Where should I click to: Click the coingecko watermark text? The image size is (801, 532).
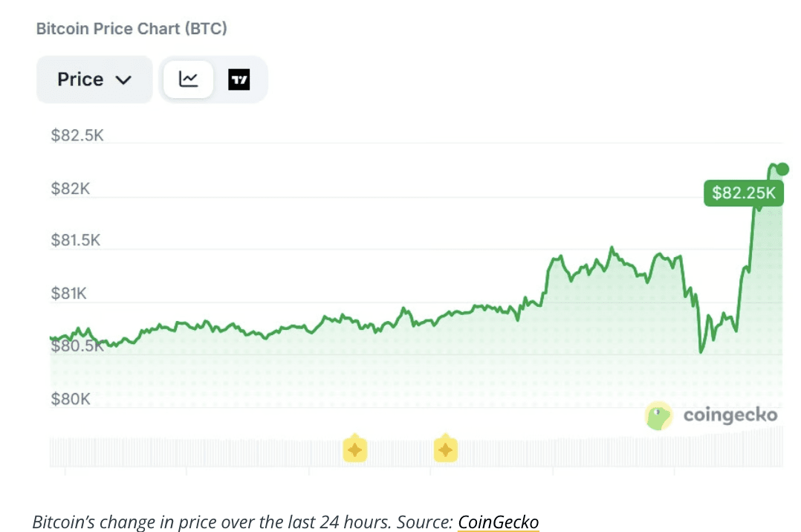coord(730,415)
